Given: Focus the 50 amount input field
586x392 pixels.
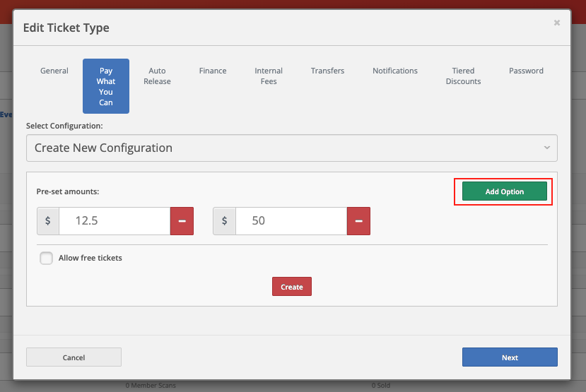Looking at the screenshot, I should pos(291,221).
